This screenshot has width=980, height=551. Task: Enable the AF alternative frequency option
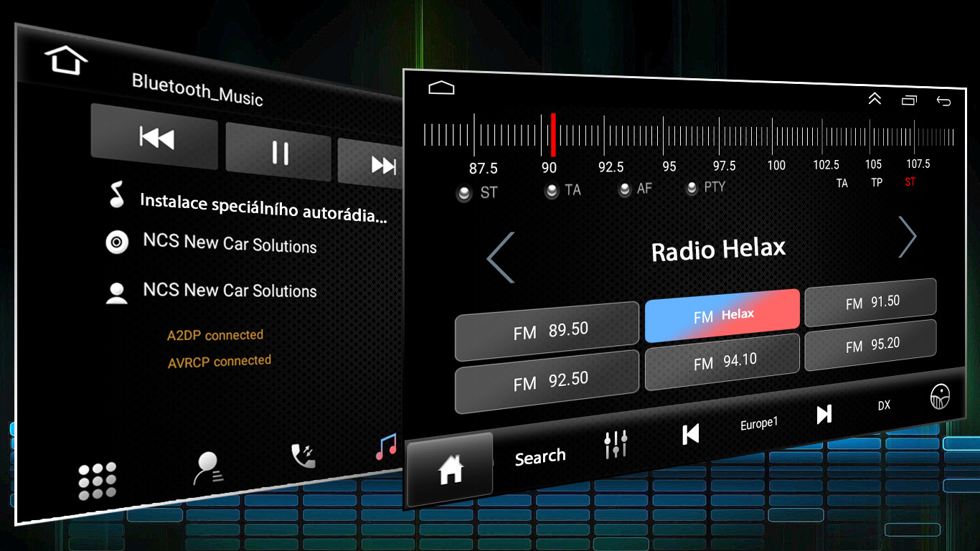[625, 189]
